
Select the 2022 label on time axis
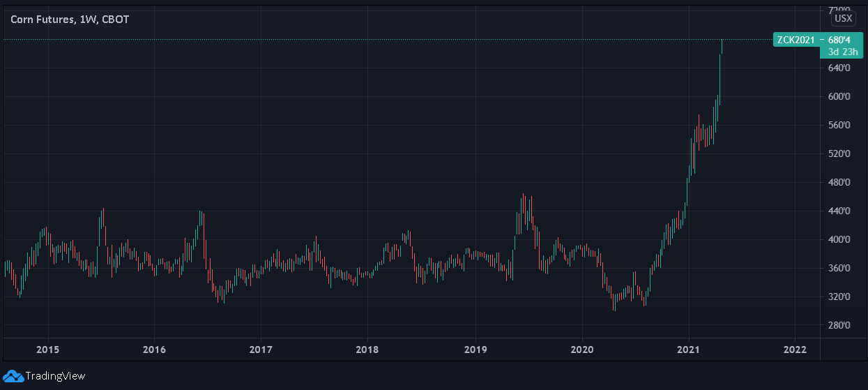[x=795, y=349]
